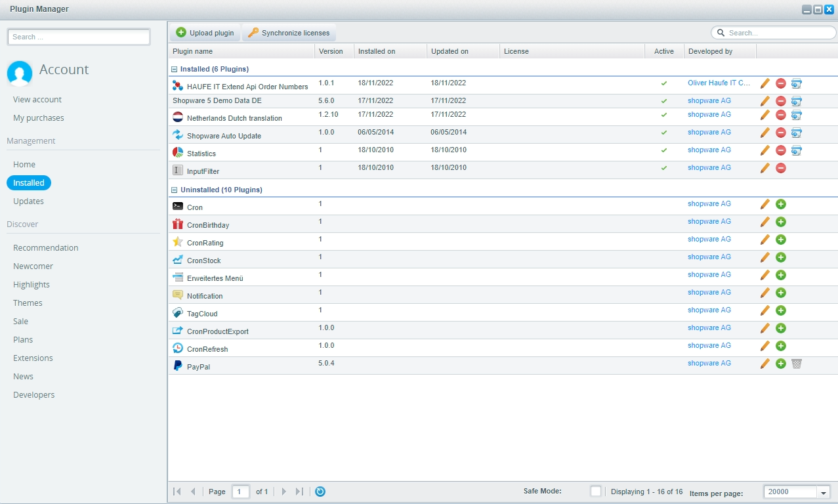Edit the Shopware Auto Update plugin

click(x=765, y=133)
